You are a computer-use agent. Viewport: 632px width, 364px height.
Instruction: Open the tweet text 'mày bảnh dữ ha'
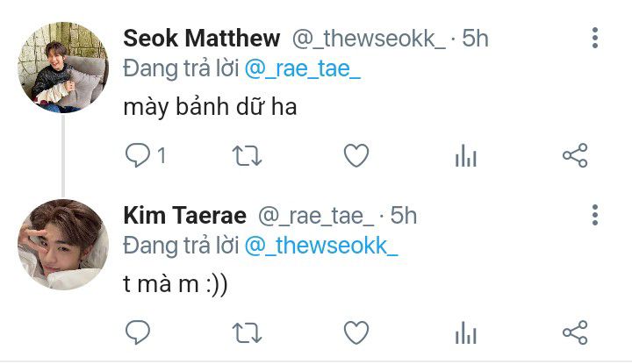pos(210,107)
